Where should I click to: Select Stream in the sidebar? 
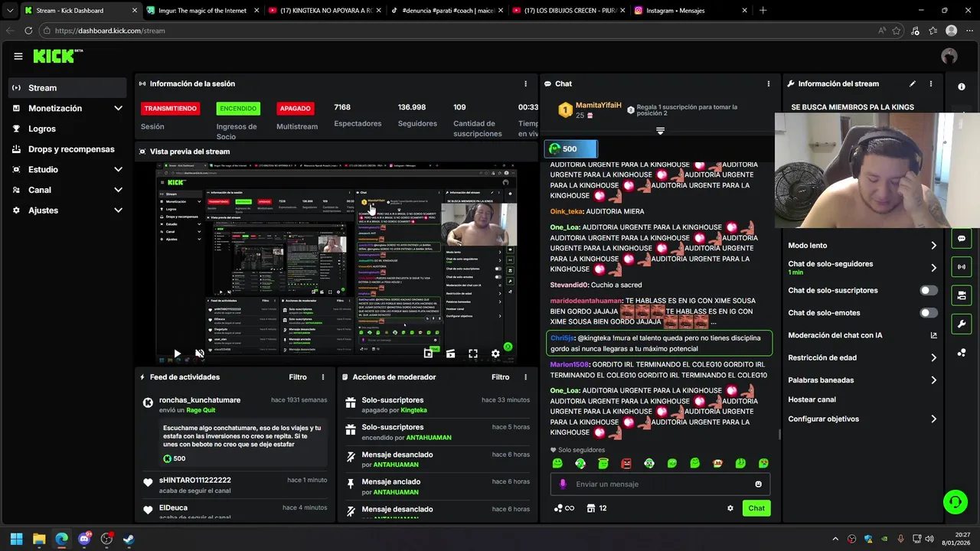click(67, 88)
